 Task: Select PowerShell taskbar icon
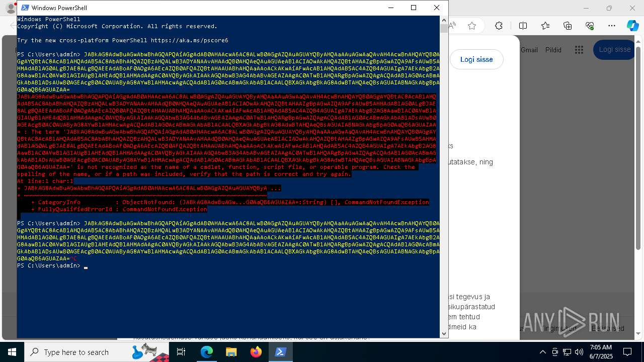pos(280,352)
